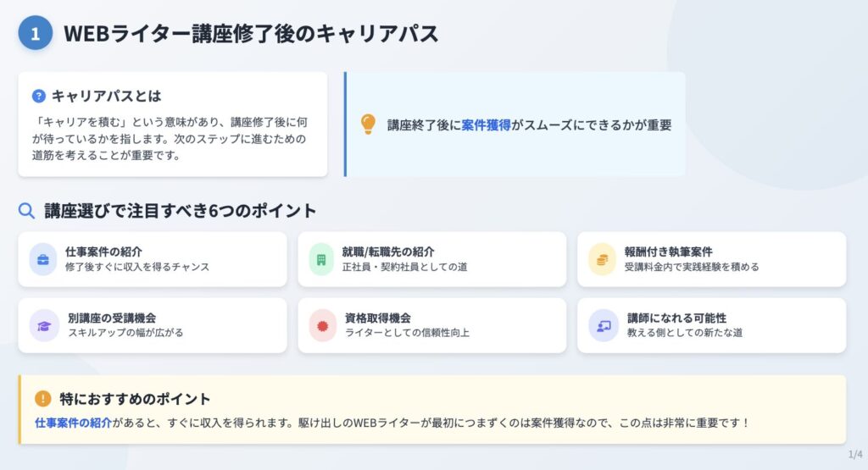The height and width of the screenshot is (470, 868).
Task: Click the green building icon for 就職/転職先の紹介
Action: [321, 259]
